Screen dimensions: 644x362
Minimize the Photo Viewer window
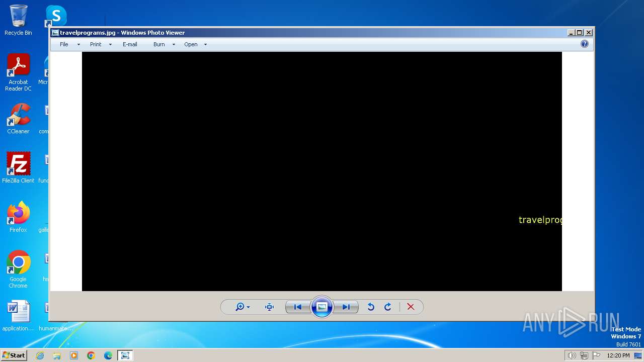tap(571, 33)
